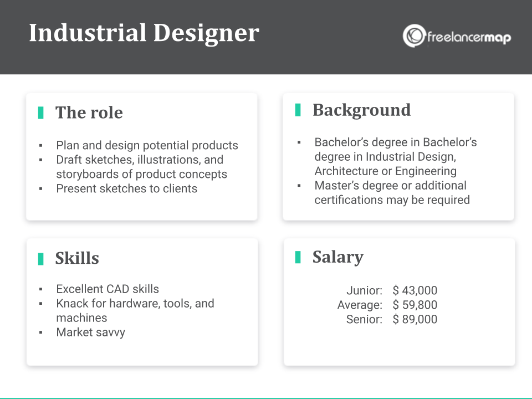Select the Salary card heading

coord(338,257)
